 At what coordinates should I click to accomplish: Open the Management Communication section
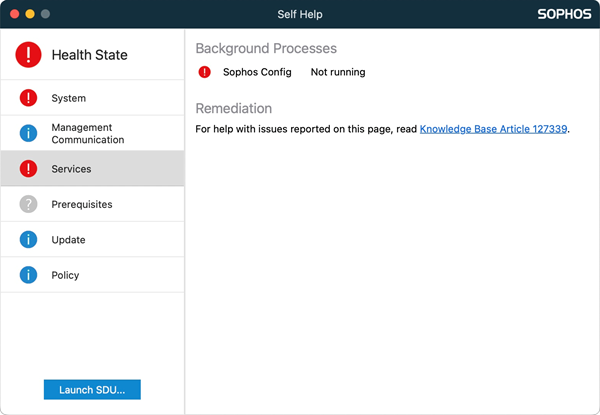tap(92, 133)
